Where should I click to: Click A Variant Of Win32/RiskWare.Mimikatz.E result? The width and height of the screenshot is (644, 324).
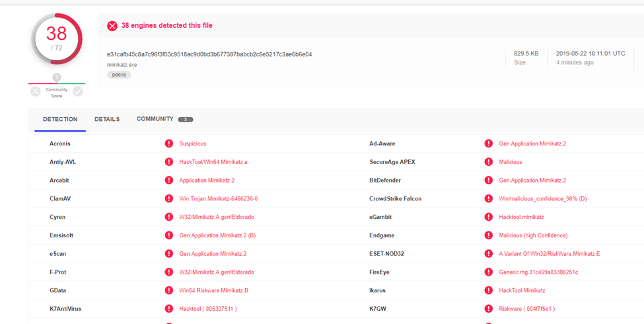(550, 254)
